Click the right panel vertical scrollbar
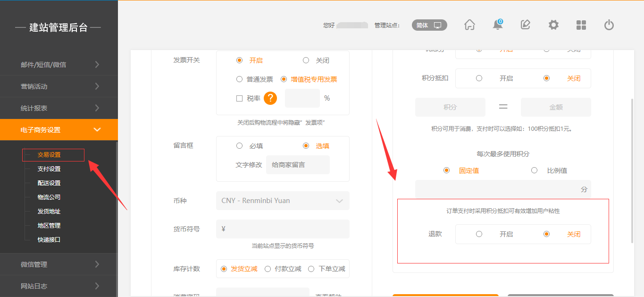Image resolution: width=644 pixels, height=297 pixels. [632, 170]
